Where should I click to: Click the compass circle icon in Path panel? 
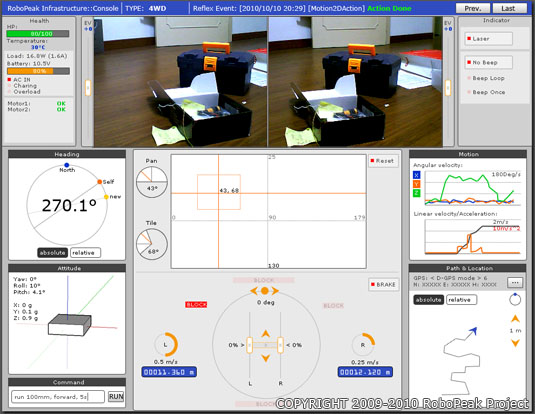pyautogui.click(x=515, y=299)
